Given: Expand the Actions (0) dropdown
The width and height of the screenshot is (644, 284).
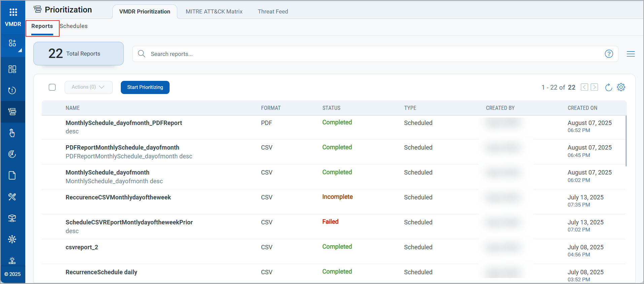Looking at the screenshot, I should pyautogui.click(x=88, y=87).
